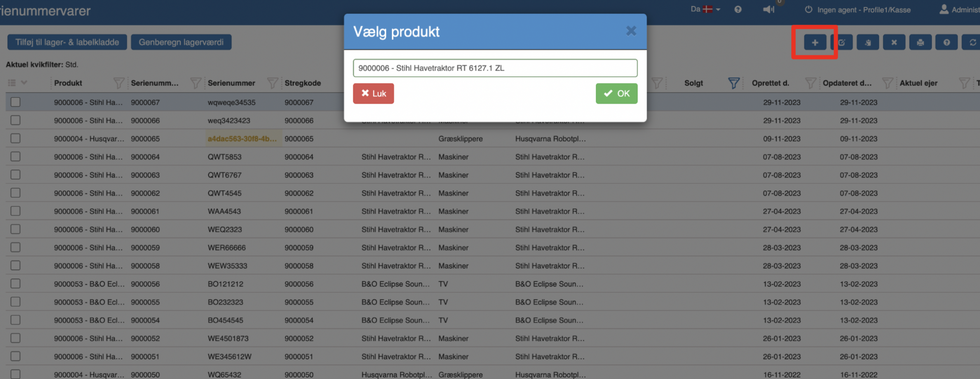Screen dimensions: 980x379
Task: Open the Oprettet d. column filter funnel
Action: click(810, 83)
